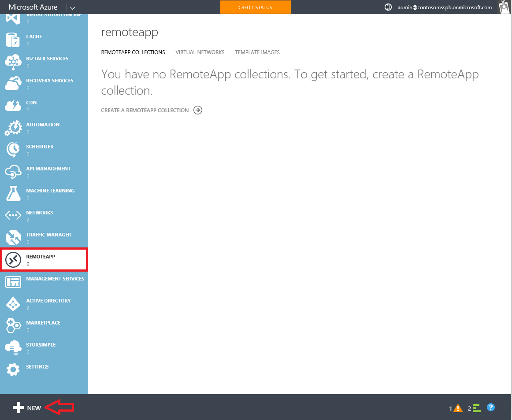Screen dimensions: 512x420
Task: Click the Create RemoteApp collection arrow icon
Action: (x=198, y=111)
